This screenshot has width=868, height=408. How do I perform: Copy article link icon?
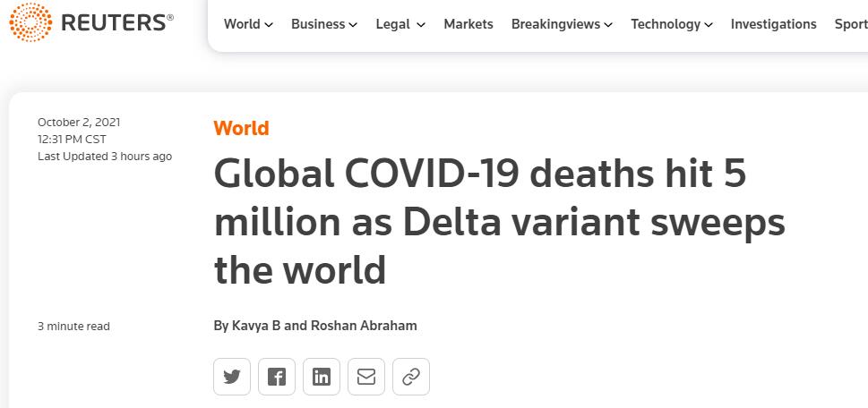[x=411, y=377]
